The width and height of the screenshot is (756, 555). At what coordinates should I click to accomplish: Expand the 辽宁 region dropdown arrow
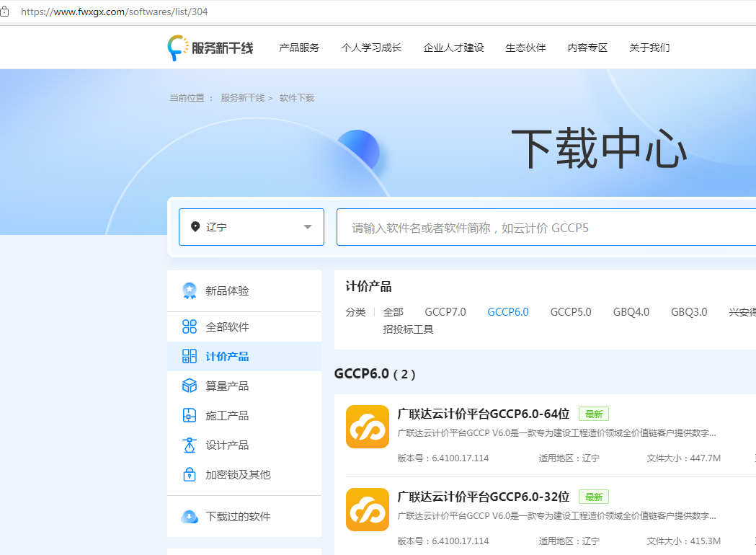tap(308, 227)
